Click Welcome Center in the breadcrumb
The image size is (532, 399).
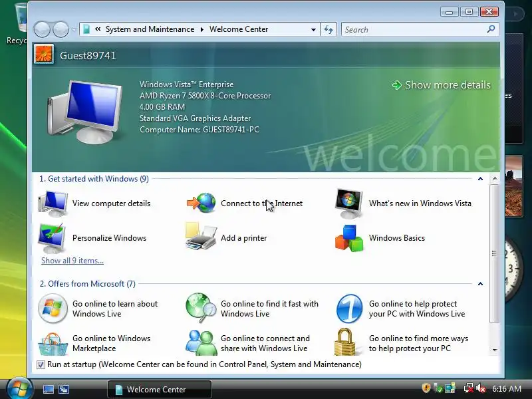pos(239,29)
